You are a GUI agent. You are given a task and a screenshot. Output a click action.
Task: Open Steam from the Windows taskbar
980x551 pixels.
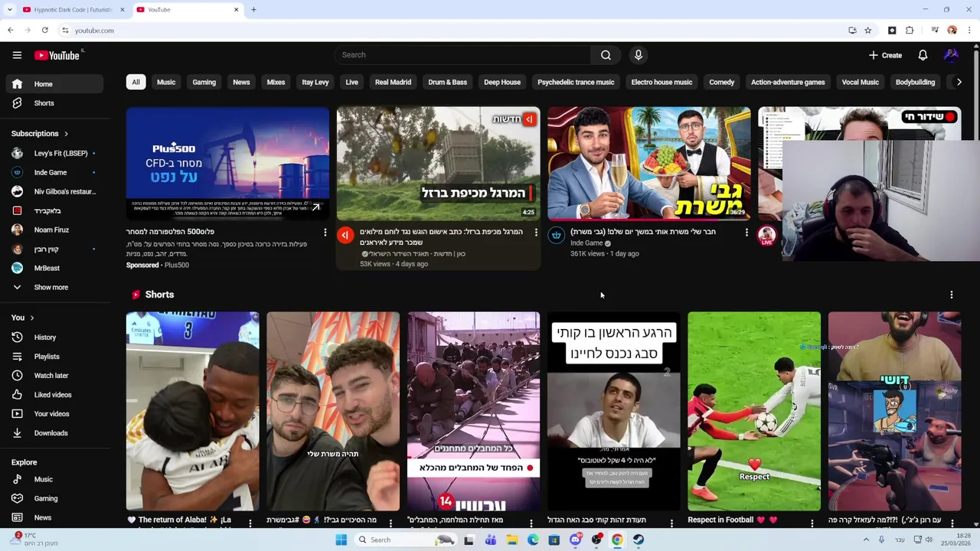(639, 540)
